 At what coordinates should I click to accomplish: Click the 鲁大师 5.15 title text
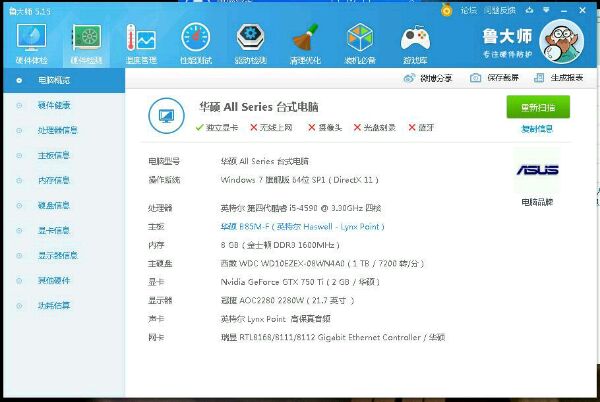coord(30,11)
